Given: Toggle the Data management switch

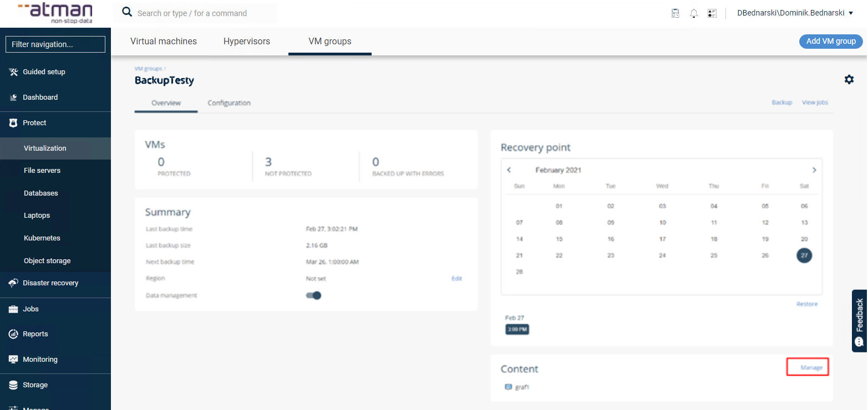Looking at the screenshot, I should [x=314, y=296].
